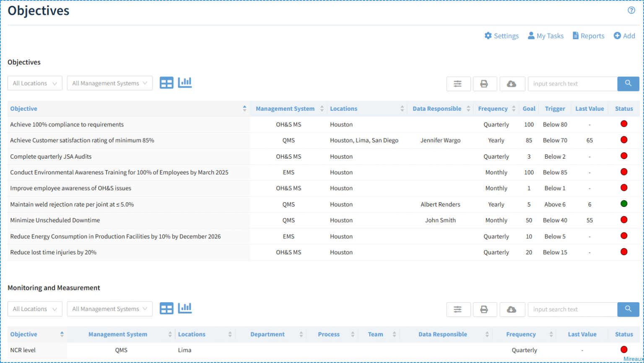Run search in Objectives section
644x363 pixels.
pyautogui.click(x=628, y=84)
